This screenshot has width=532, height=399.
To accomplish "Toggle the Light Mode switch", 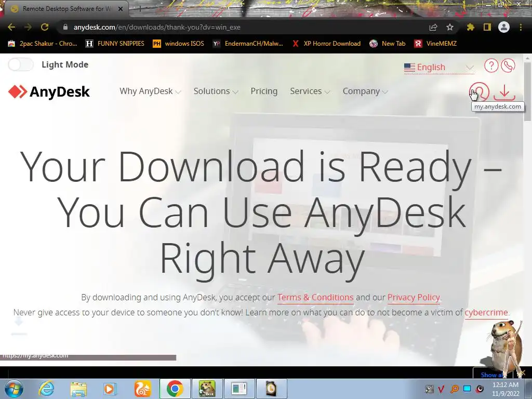I will [21, 64].
